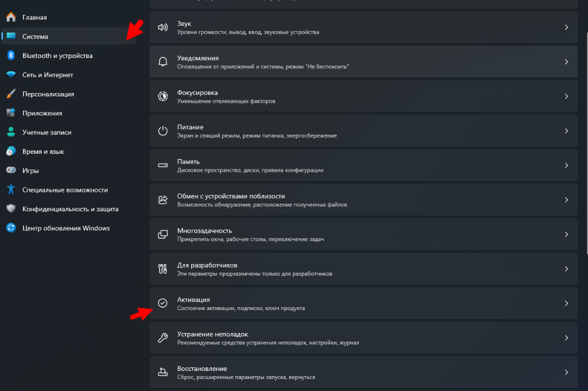Image resolution: width=588 pixels, height=391 pixels.
Task: Click the Фокусировка focus icon
Action: (x=163, y=96)
